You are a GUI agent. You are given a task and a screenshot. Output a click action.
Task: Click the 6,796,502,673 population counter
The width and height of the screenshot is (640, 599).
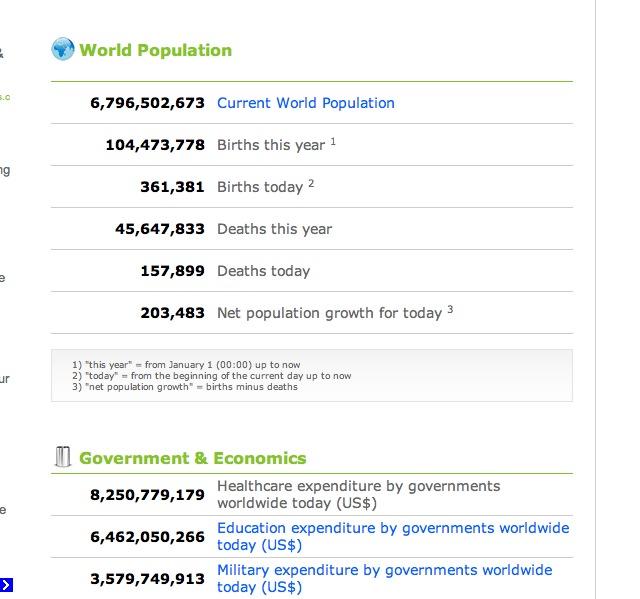click(x=147, y=103)
